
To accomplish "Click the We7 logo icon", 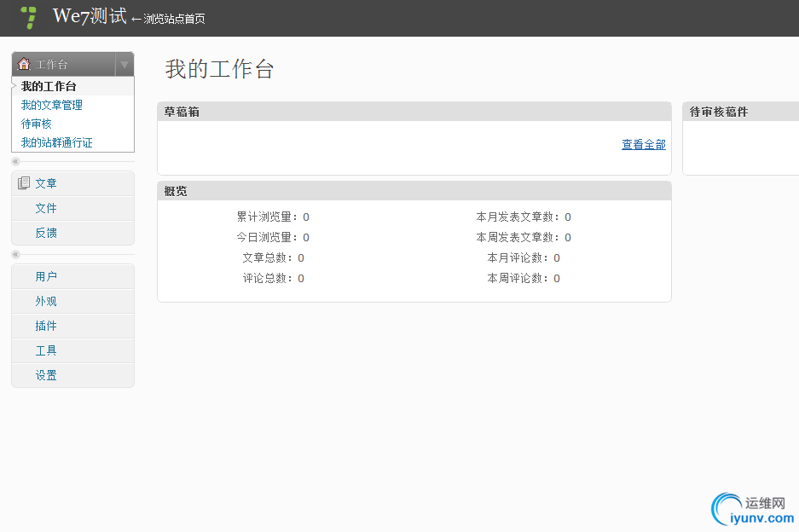I will click(x=27, y=17).
